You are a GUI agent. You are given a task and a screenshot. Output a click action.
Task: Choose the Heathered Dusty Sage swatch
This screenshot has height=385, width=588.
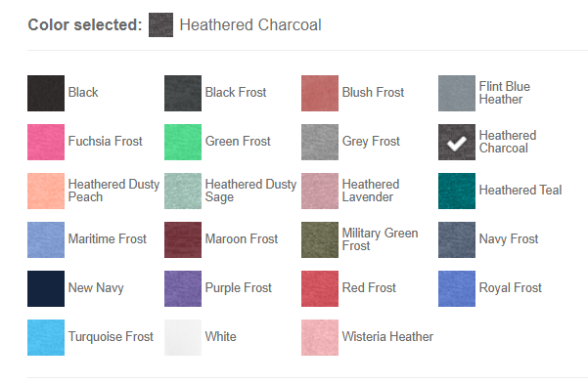point(183,191)
